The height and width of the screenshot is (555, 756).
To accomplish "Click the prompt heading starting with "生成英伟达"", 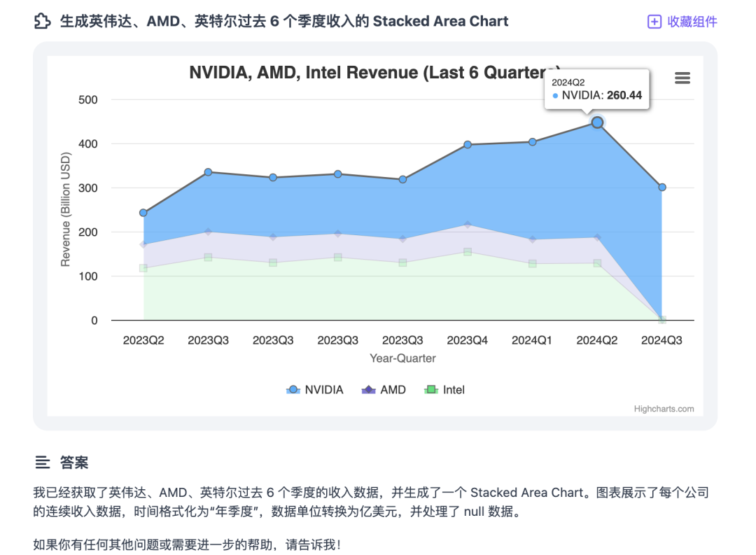I will click(x=284, y=21).
